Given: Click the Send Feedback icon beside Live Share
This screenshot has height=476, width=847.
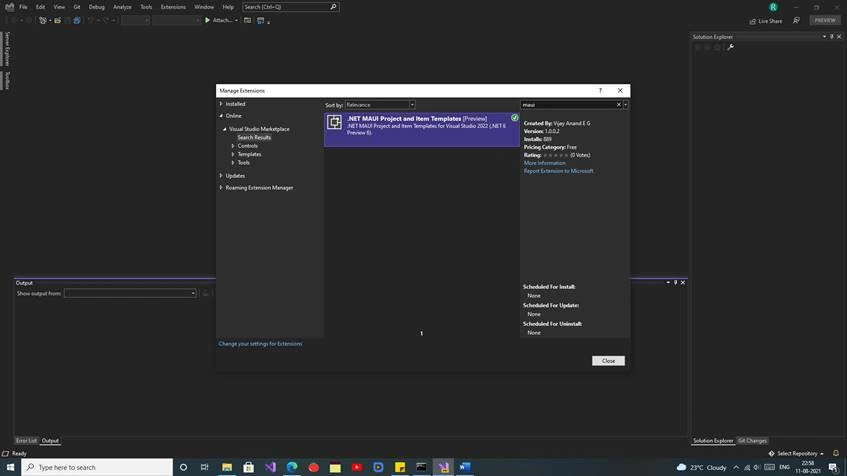Looking at the screenshot, I should [796, 21].
